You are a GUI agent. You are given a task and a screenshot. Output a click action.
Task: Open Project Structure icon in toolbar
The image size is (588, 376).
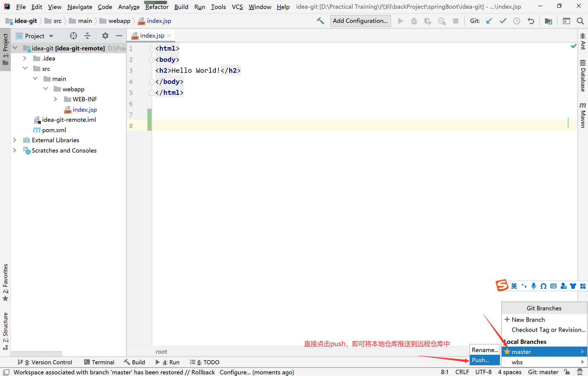point(548,21)
